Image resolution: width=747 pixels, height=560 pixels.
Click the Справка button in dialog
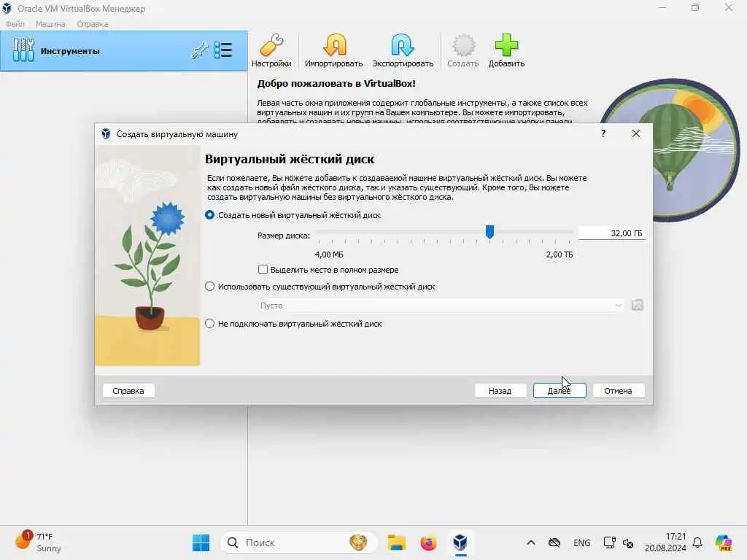tap(128, 391)
